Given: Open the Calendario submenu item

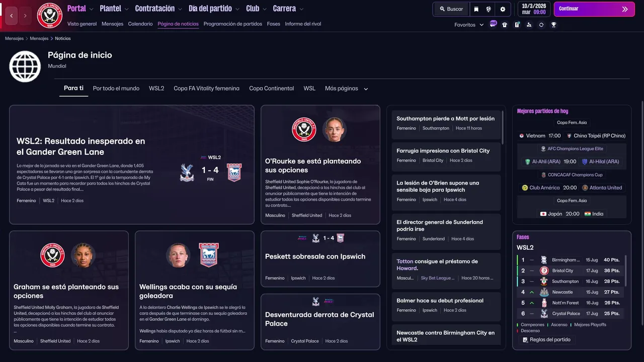Looking at the screenshot, I should pos(140,24).
